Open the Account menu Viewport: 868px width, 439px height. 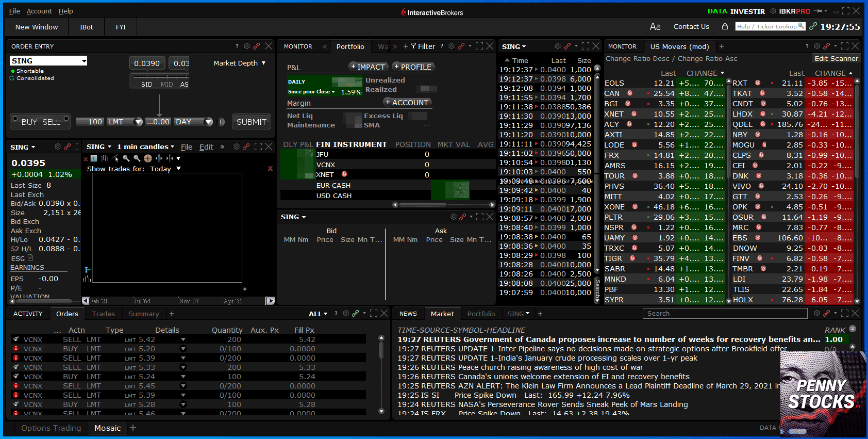tap(39, 11)
